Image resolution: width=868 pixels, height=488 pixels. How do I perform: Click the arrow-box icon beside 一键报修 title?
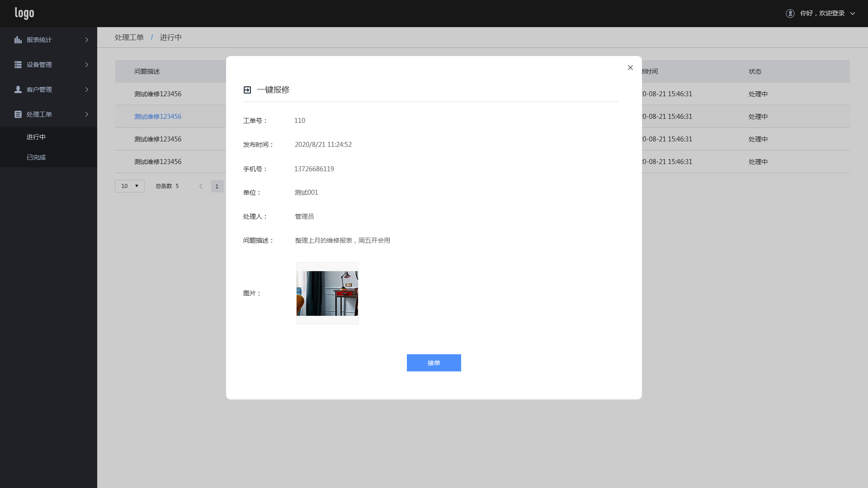click(247, 90)
